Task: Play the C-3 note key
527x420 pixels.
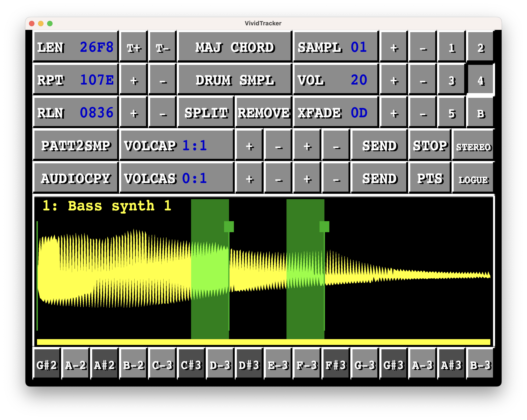Action: 162,365
